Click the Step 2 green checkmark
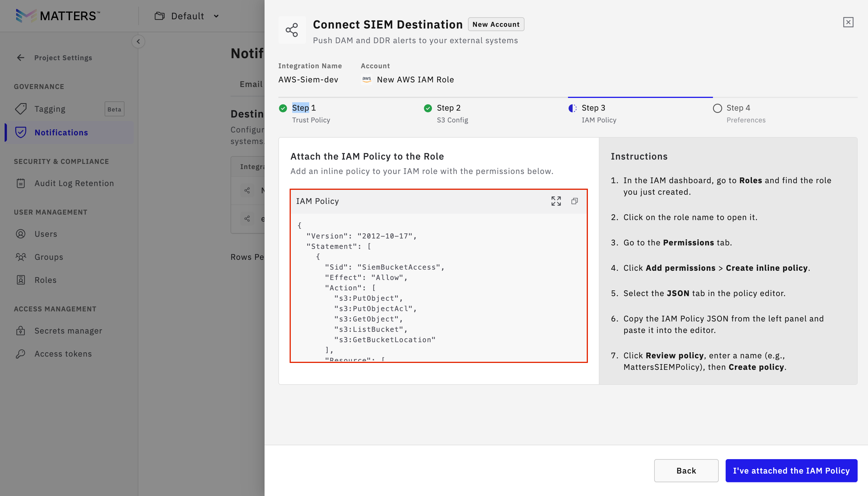Viewport: 868px width, 496px height. (428, 108)
